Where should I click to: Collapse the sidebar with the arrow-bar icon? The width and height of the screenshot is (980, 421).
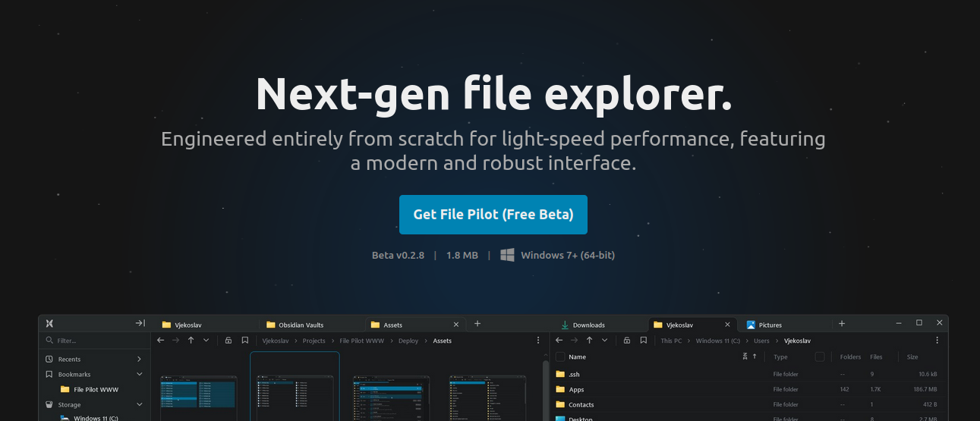pos(140,323)
